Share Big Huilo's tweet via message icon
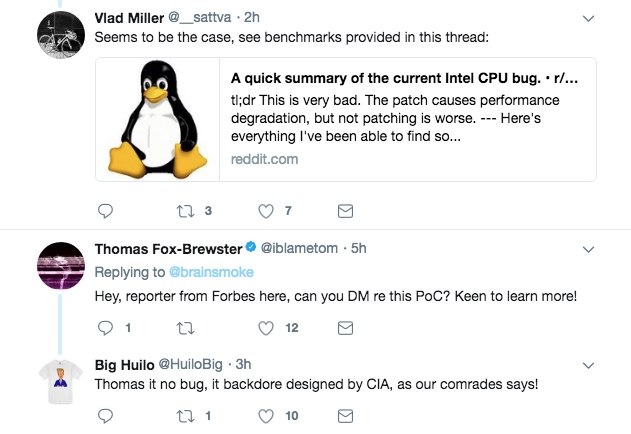Viewport: 631px width, 434px height. [x=345, y=415]
